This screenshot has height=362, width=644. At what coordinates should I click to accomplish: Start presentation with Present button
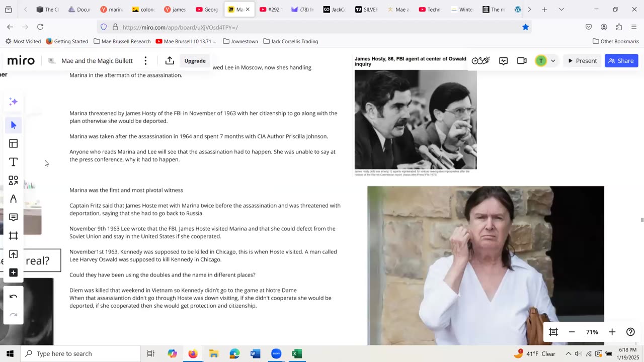pos(582,61)
